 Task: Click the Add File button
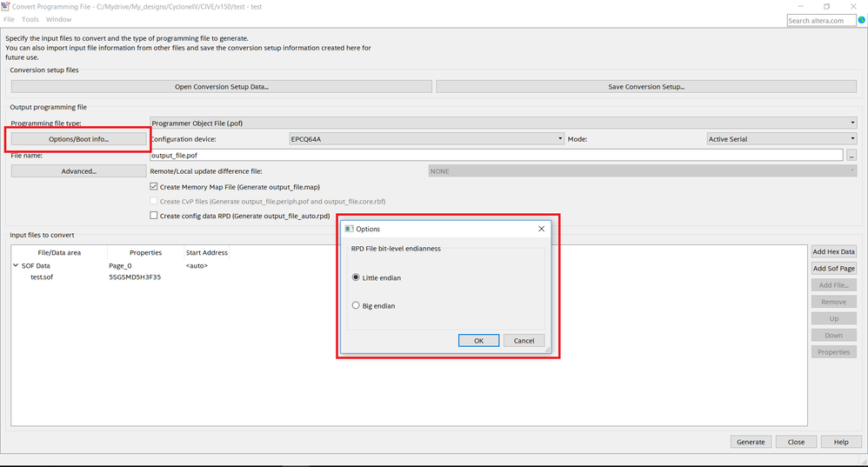tap(834, 285)
